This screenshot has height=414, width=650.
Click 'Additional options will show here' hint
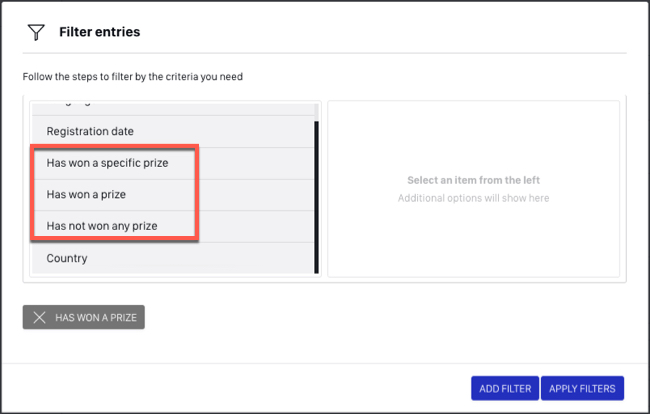[473, 198]
